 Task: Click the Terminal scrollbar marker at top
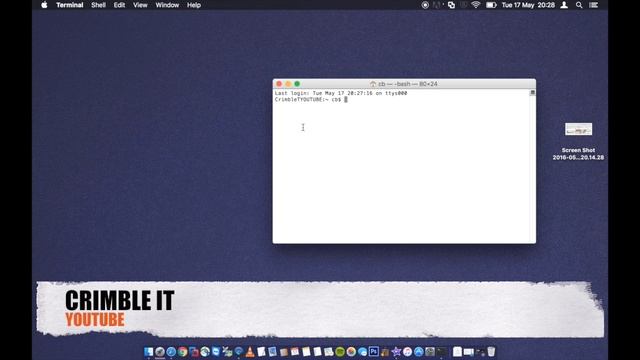pos(532,93)
